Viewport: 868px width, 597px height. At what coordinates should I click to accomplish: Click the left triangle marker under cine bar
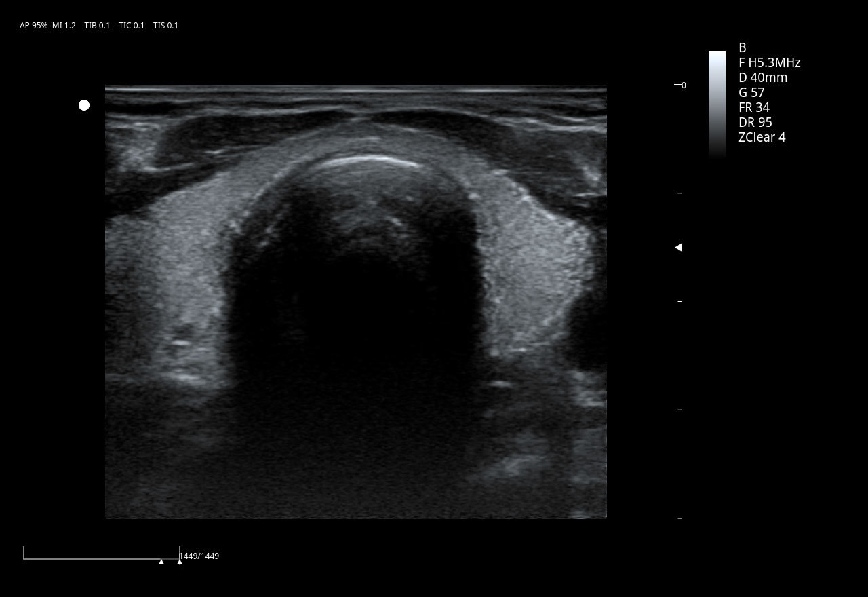[x=161, y=562]
